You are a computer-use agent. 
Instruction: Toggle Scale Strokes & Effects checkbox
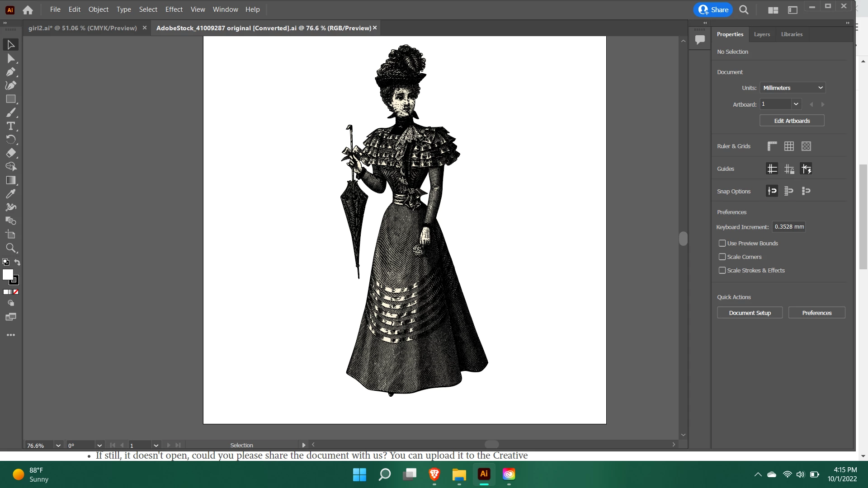coord(722,270)
